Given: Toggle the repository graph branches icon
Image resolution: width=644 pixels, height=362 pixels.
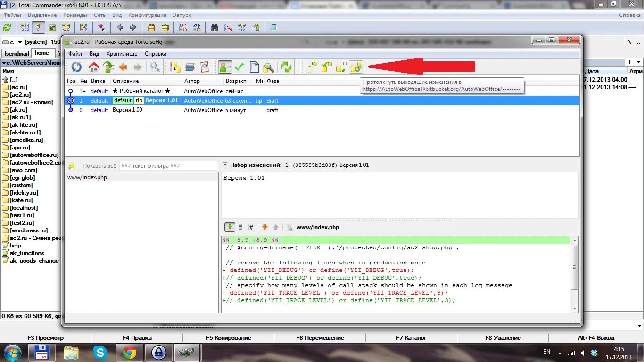Looking at the screenshot, I should coord(175,67).
